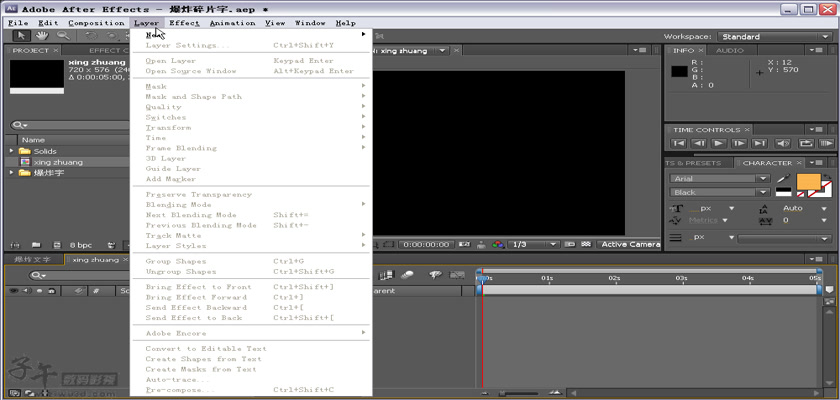The width and height of the screenshot is (840, 400).
Task: Click the black and white swatch preset
Action: coord(783,192)
